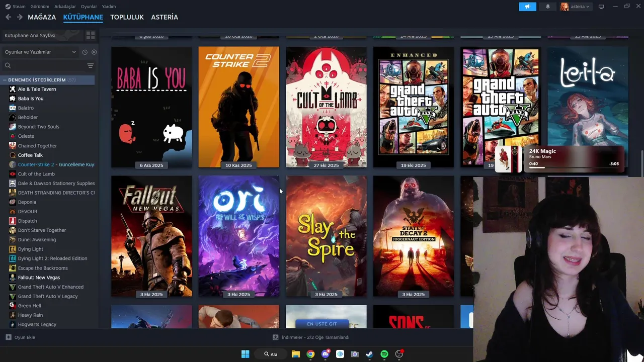
Task: Open the GTA V Enhanced cover
Action: pos(414,107)
